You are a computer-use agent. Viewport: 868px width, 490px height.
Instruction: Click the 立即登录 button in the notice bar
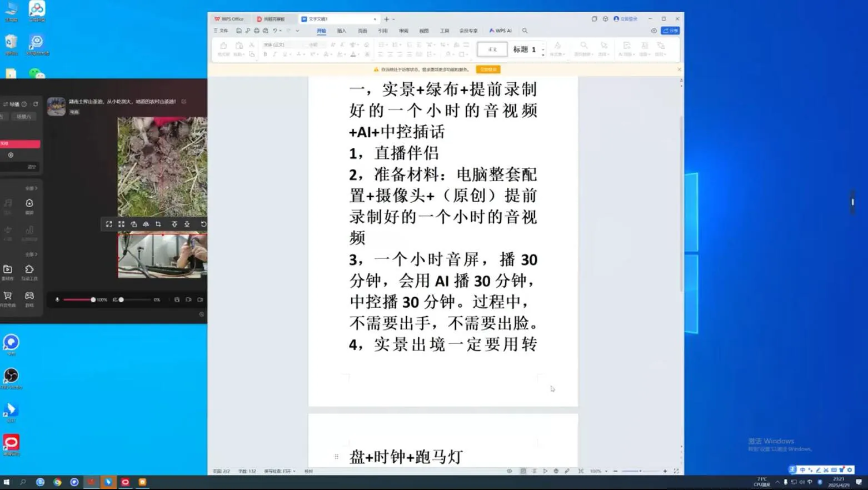point(488,69)
